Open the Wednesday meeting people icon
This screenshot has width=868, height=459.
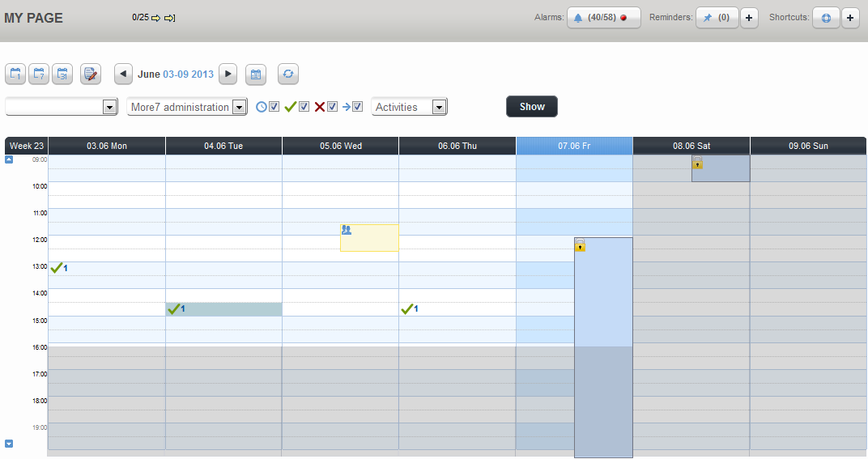(x=347, y=230)
